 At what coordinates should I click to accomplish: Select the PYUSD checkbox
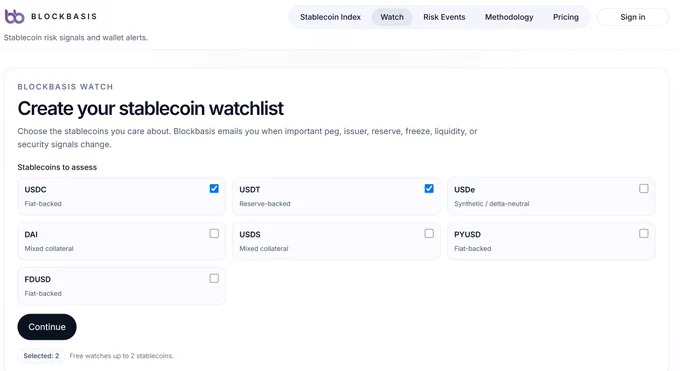click(644, 233)
